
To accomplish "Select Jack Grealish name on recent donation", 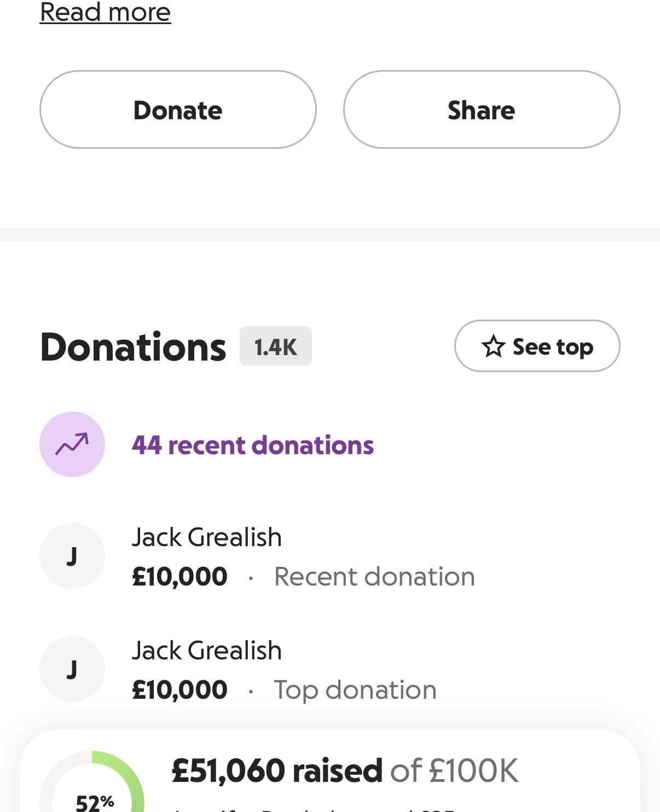I will (x=207, y=537).
